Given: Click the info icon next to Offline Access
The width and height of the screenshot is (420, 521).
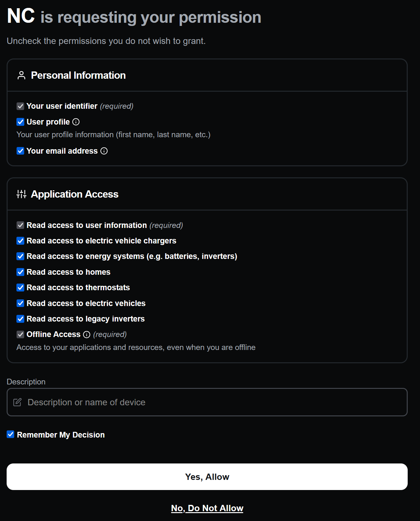Looking at the screenshot, I should [x=87, y=334].
